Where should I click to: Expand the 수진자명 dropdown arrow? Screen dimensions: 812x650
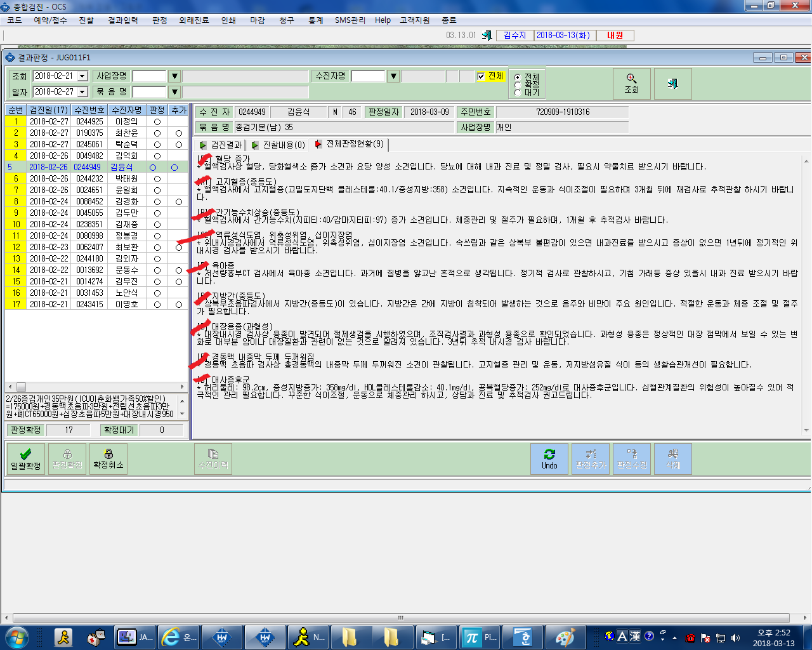coord(393,76)
